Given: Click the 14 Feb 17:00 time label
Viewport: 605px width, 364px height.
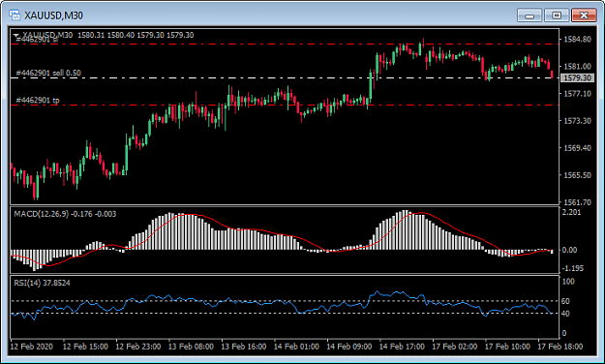Looking at the screenshot, I should click(402, 347).
